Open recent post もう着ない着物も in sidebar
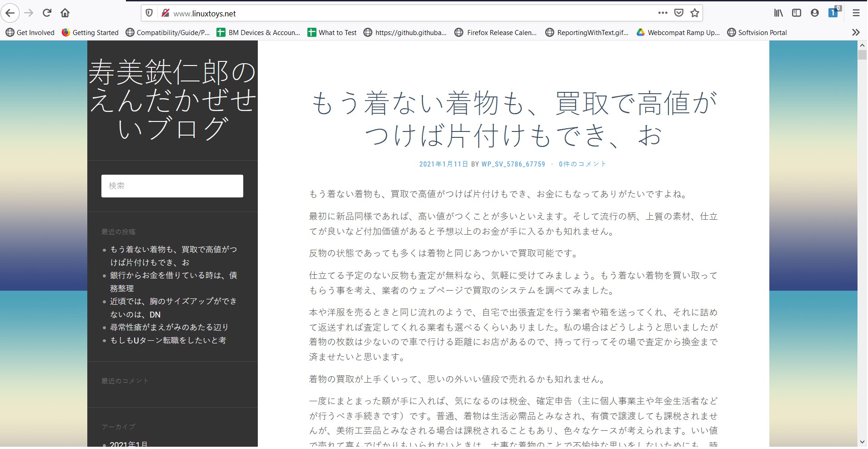Image resolution: width=868 pixels, height=449 pixels. [173, 256]
